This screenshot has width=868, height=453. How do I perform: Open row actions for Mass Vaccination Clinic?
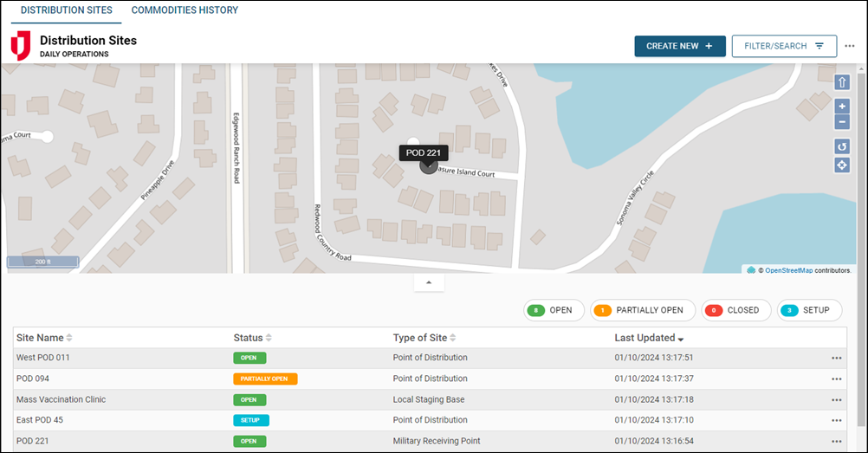[x=836, y=399]
